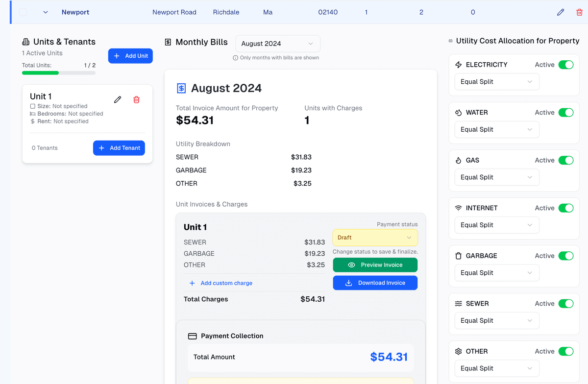Click the SEWER $31.83 amount in Utility Breakdown
This screenshot has width=588, height=384.
click(x=301, y=157)
